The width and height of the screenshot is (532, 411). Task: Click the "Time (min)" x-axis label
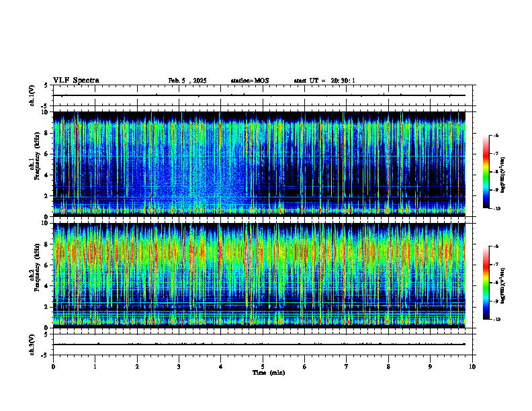[x=269, y=373]
